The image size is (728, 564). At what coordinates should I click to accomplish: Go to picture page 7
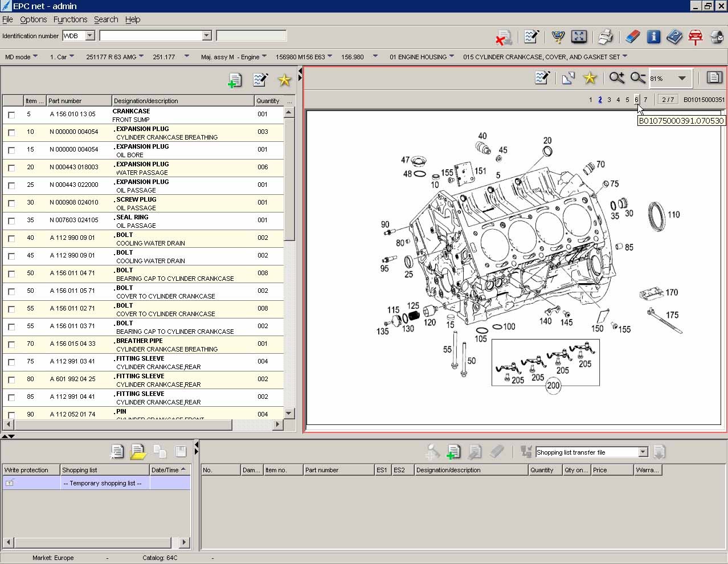[x=645, y=100]
